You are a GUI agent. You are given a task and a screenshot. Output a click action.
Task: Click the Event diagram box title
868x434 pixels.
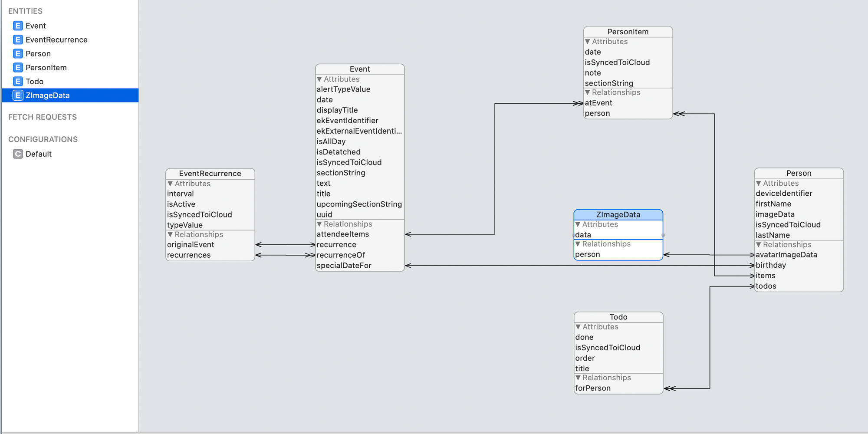pyautogui.click(x=360, y=69)
